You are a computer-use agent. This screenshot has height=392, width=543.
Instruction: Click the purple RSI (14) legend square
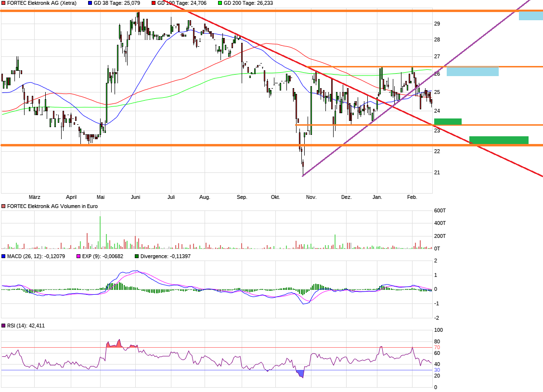click(3, 326)
